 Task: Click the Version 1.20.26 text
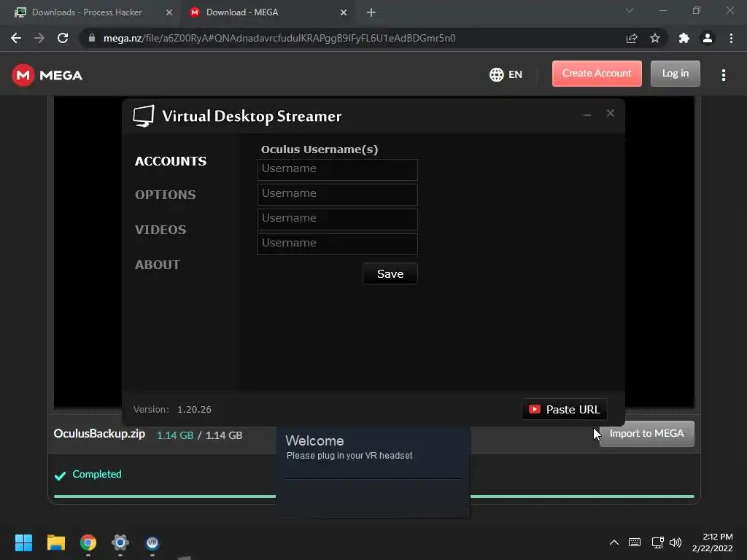[172, 410]
